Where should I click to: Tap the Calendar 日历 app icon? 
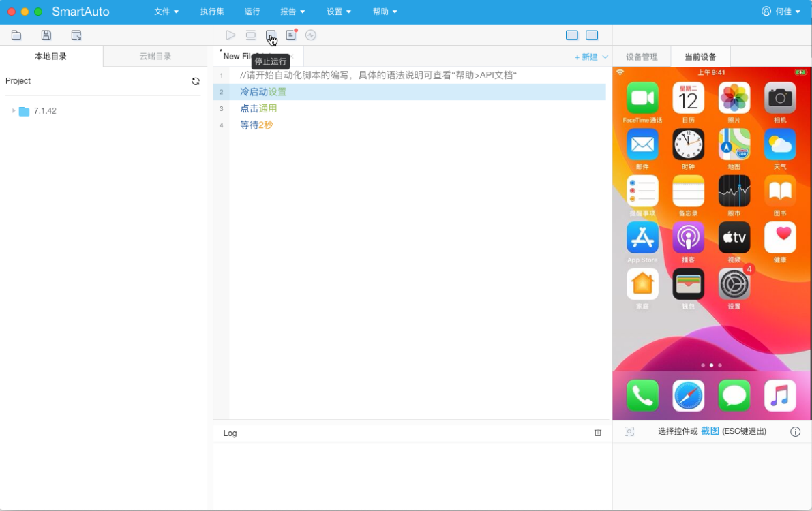688,98
